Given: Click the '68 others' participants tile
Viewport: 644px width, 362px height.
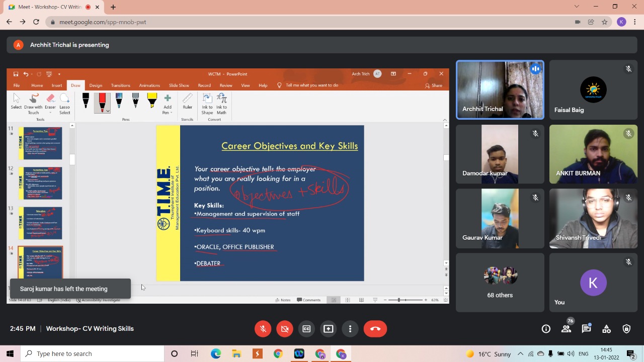Looking at the screenshot, I should (x=500, y=283).
